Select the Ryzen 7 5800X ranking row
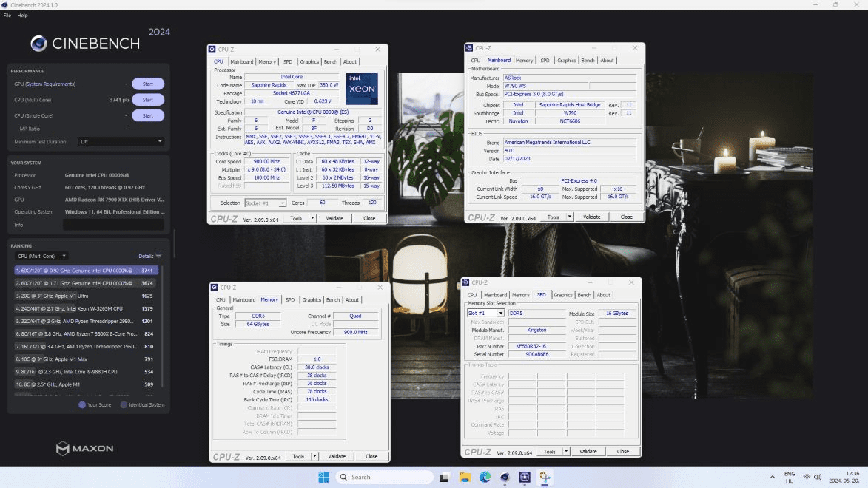Viewport: 868px width, 488px height. 87,334
